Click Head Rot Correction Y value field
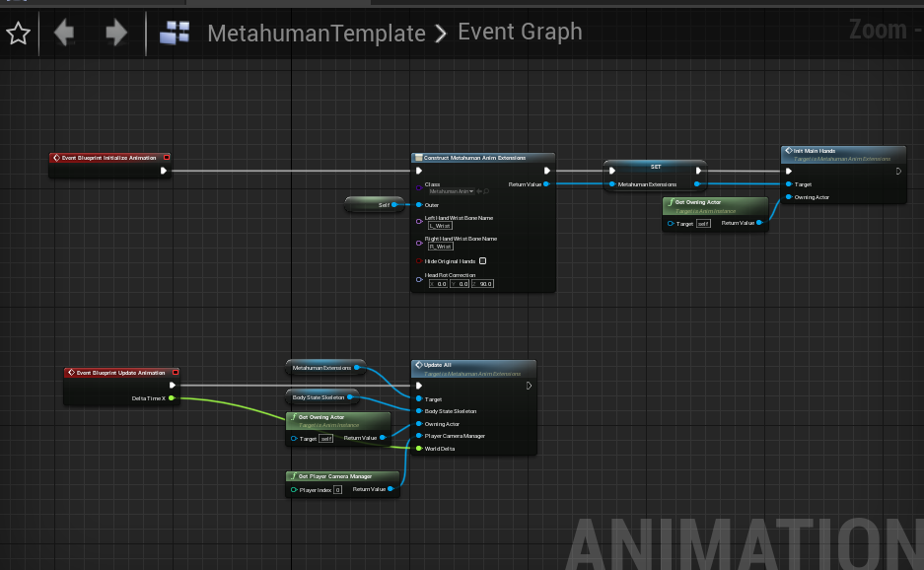This screenshot has height=570, width=924. (460, 284)
